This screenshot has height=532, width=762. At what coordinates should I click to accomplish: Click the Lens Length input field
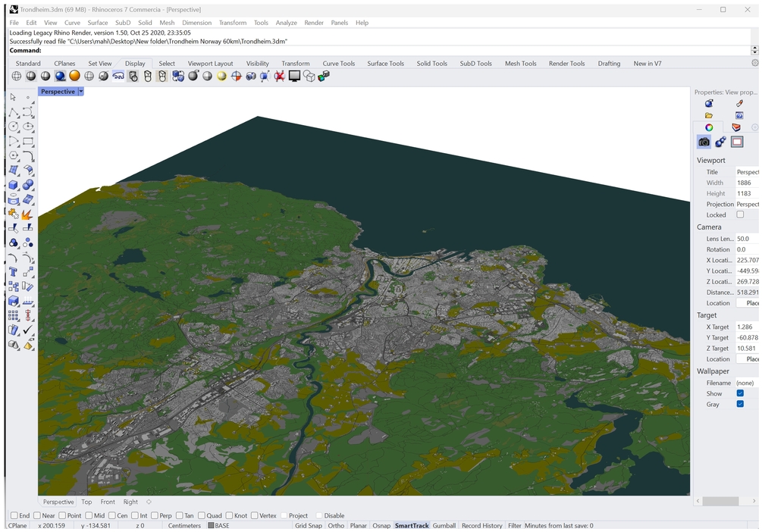747,239
